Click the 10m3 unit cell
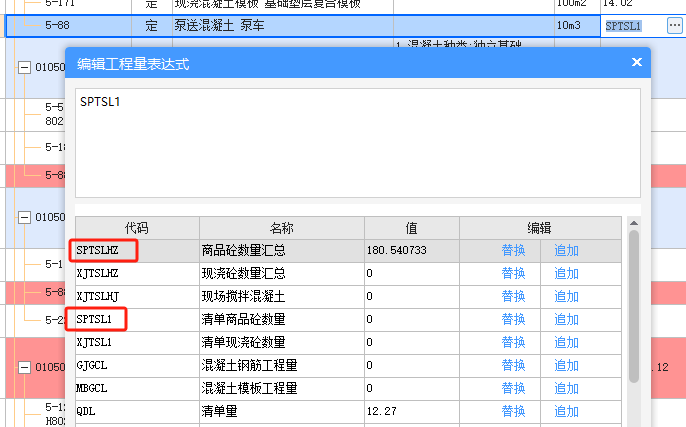 577,26
